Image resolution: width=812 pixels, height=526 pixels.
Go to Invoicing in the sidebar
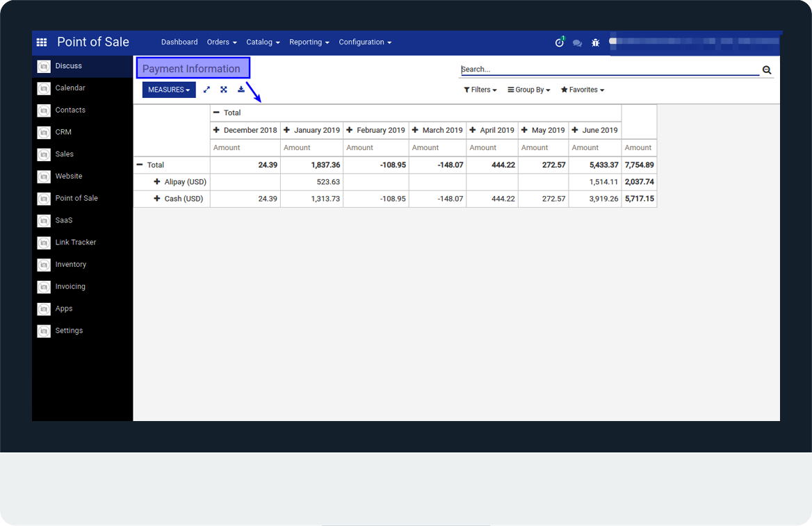click(70, 286)
